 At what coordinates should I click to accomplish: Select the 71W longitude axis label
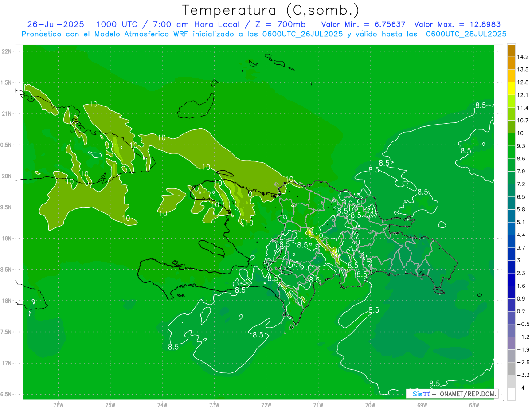(318, 405)
